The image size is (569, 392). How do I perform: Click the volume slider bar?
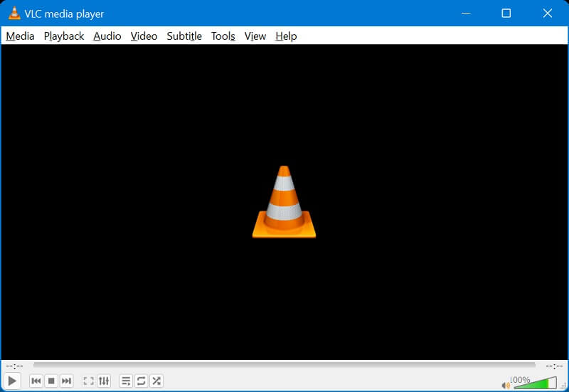point(536,383)
